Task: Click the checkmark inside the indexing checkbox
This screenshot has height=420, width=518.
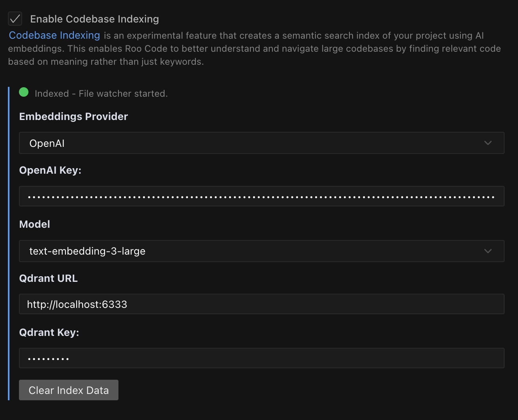Action: (15, 19)
